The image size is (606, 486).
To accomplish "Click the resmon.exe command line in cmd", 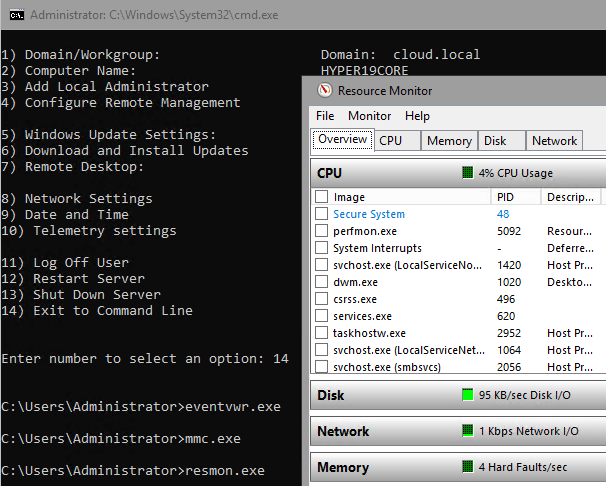I will (133, 471).
